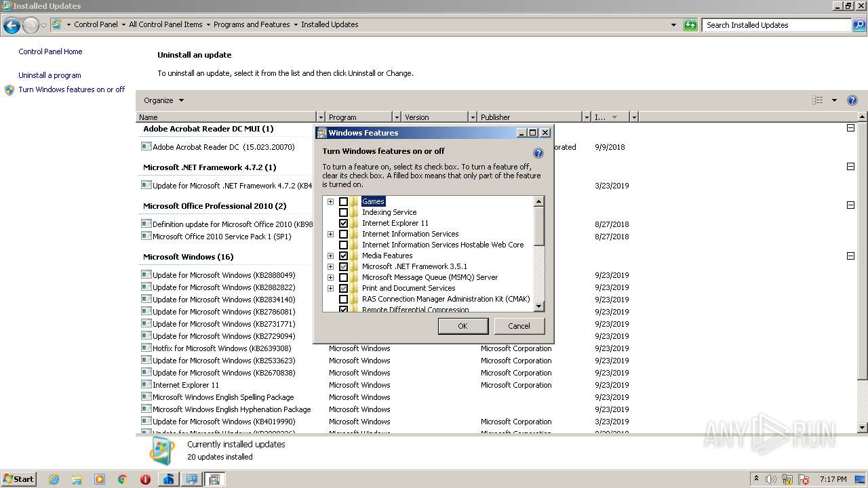Click the Control Panel taskbar button

point(191,479)
